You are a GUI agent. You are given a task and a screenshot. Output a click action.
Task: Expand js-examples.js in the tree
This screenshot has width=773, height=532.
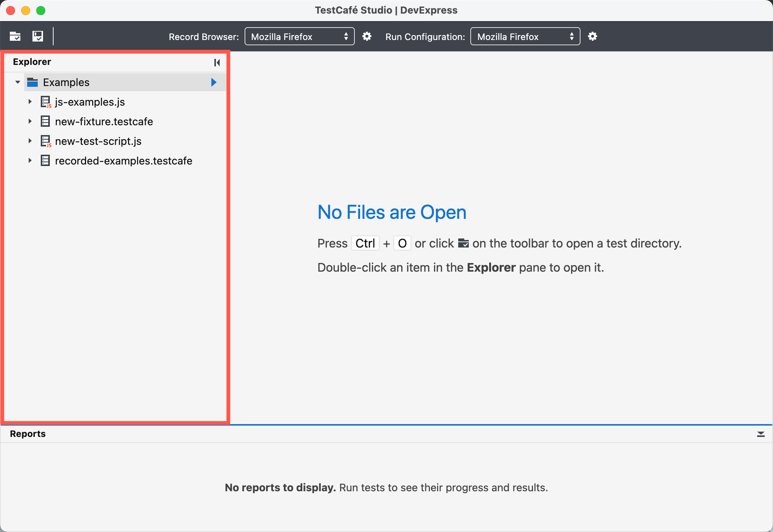point(30,102)
